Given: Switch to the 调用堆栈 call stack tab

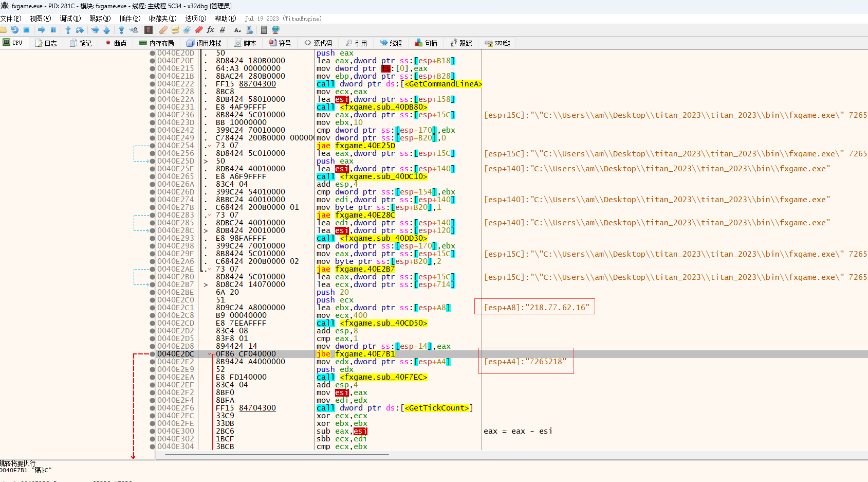Looking at the screenshot, I should click(204, 43).
